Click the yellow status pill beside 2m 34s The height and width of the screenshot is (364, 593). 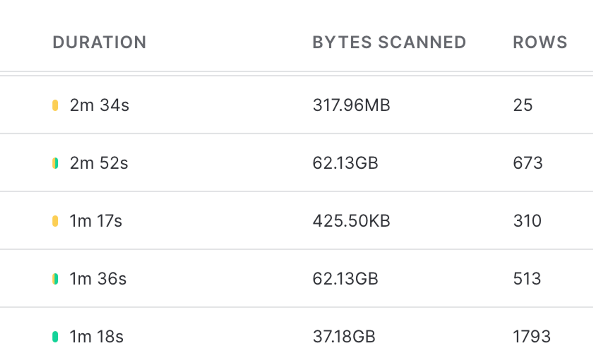[55, 105]
